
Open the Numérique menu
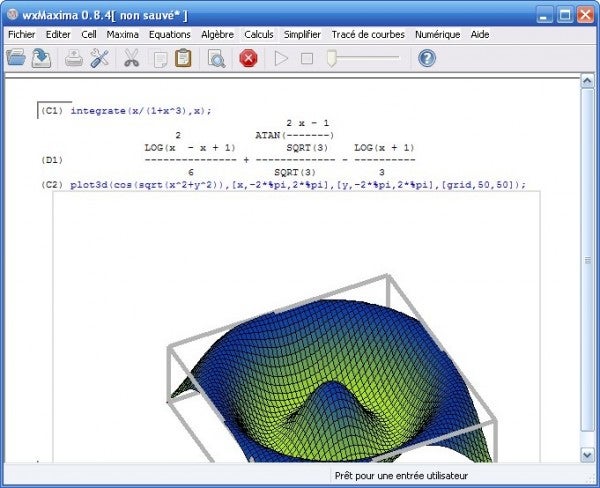pos(437,34)
